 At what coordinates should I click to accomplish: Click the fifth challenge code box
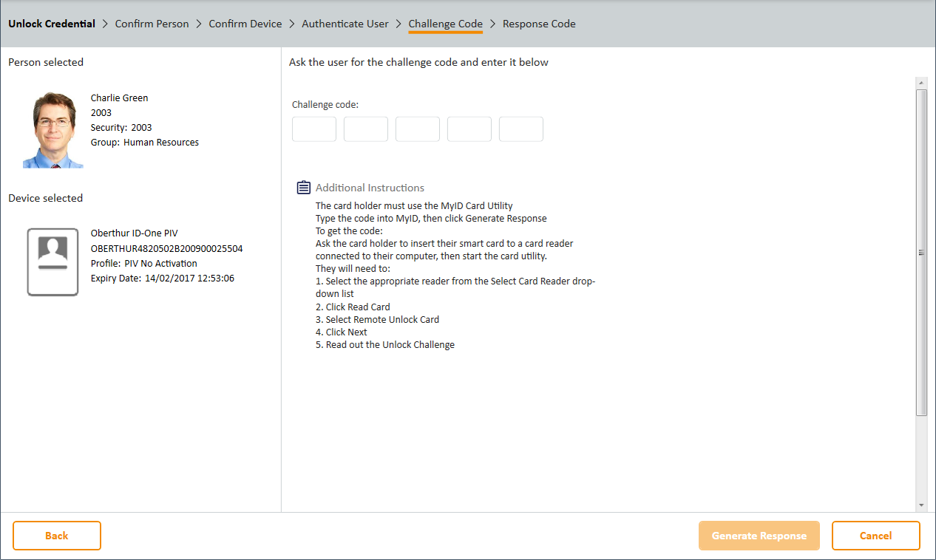(x=521, y=129)
